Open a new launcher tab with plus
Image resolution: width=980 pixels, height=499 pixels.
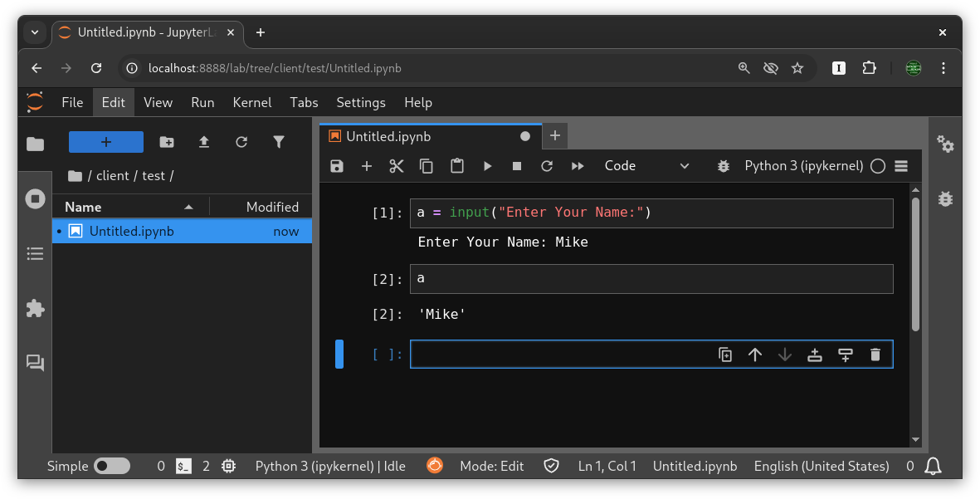pos(555,135)
